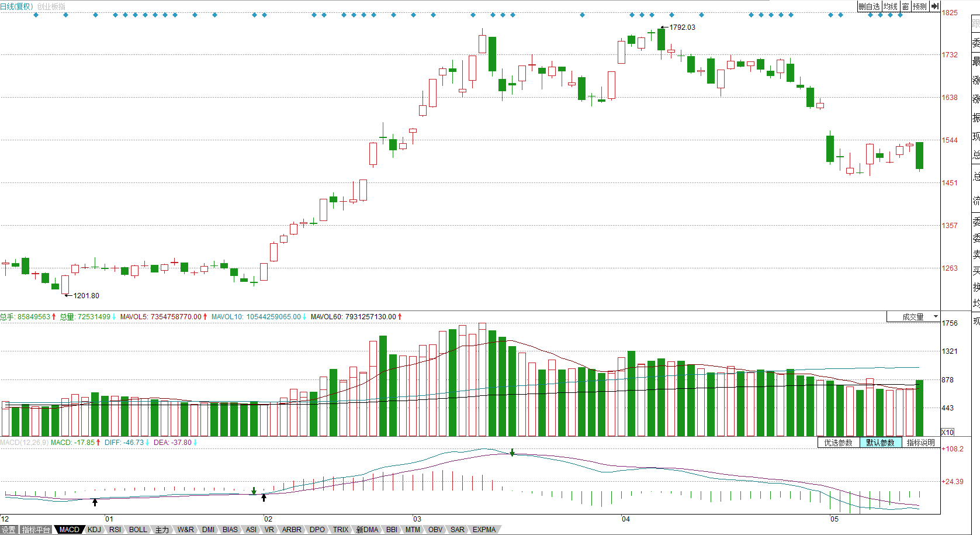Open the 指标平台 indicator platform

click(x=36, y=530)
